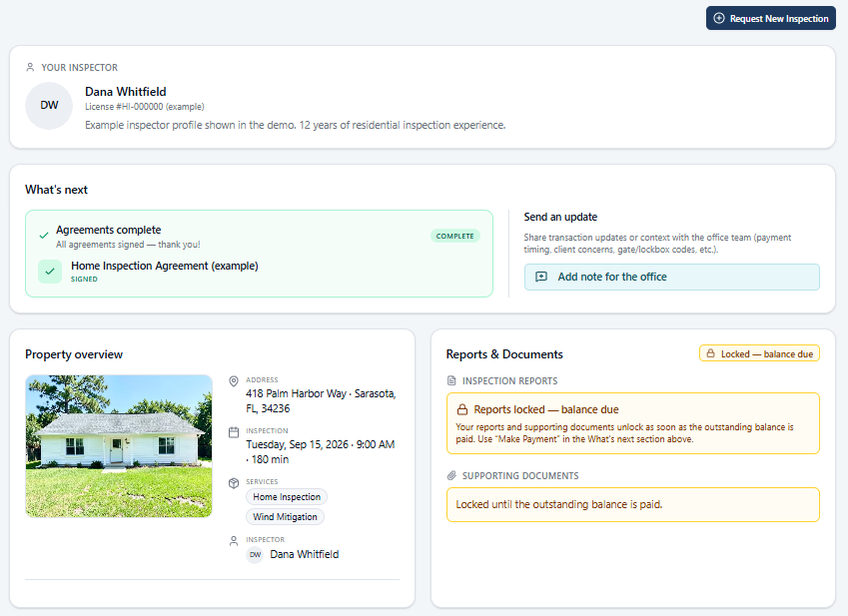Click the lock icon in balance due badge
Screen dimensions: 848x616
(x=710, y=353)
